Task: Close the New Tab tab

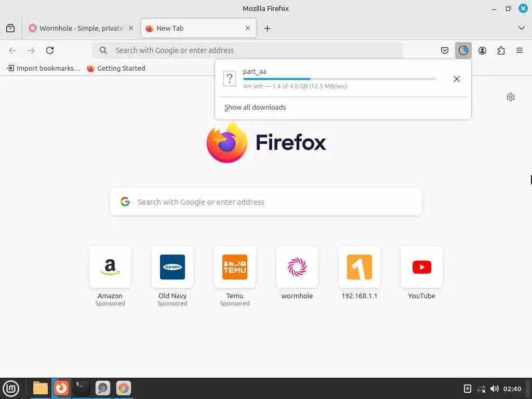Action: (x=248, y=28)
